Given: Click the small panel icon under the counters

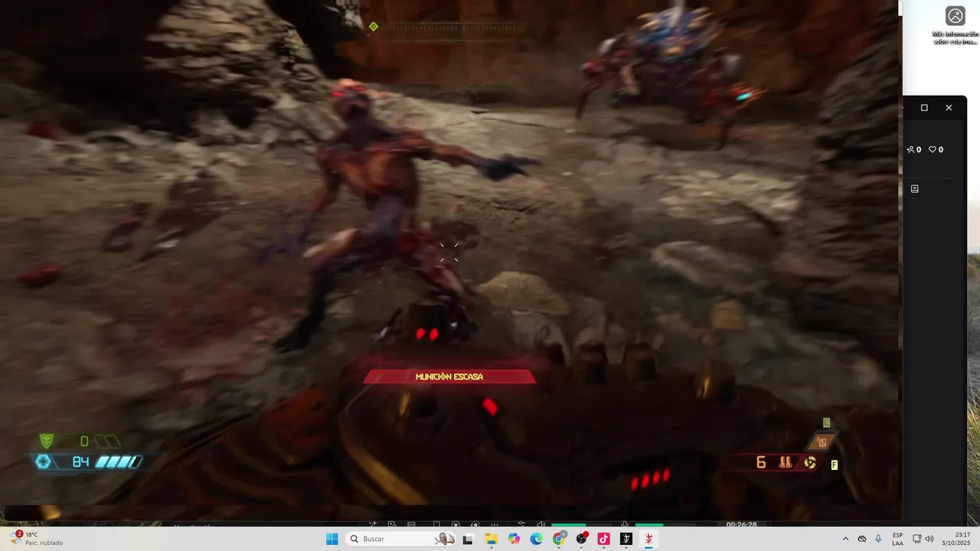Looking at the screenshot, I should [914, 188].
